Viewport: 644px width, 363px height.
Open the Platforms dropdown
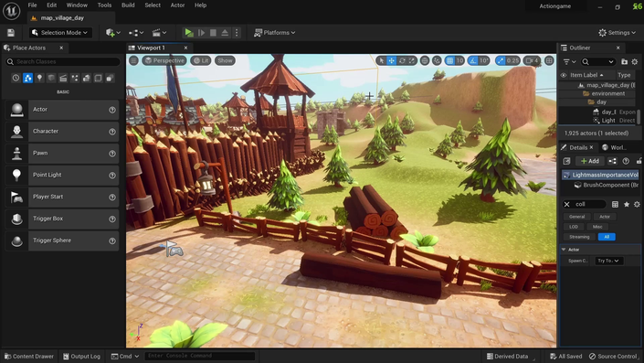point(274,33)
